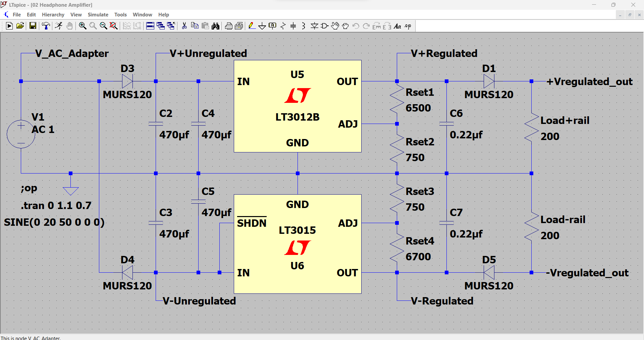This screenshot has width=644, height=340.
Task: Click the Redo arrow icon
Action: point(366,26)
